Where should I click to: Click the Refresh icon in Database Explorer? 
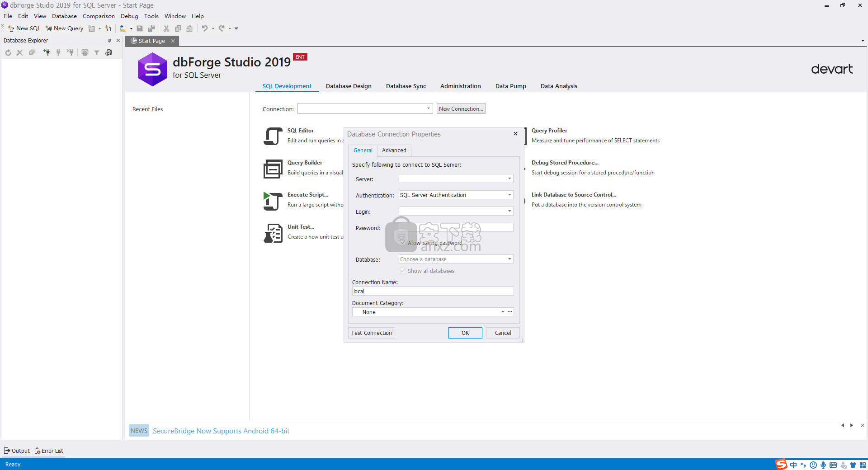tap(8, 52)
